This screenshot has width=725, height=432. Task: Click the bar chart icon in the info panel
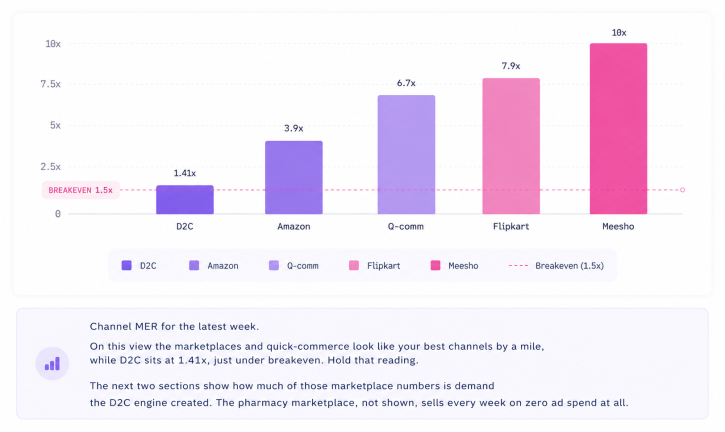(x=52, y=364)
